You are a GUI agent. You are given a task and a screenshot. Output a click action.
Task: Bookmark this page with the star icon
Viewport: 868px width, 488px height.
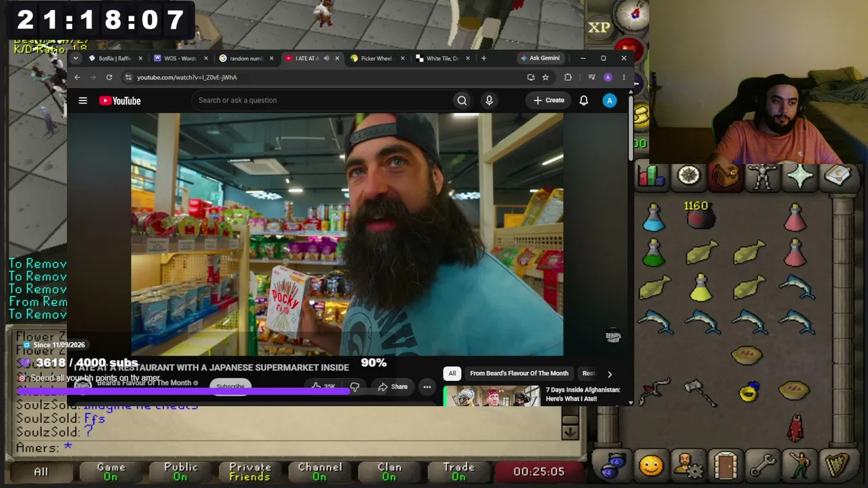point(545,77)
